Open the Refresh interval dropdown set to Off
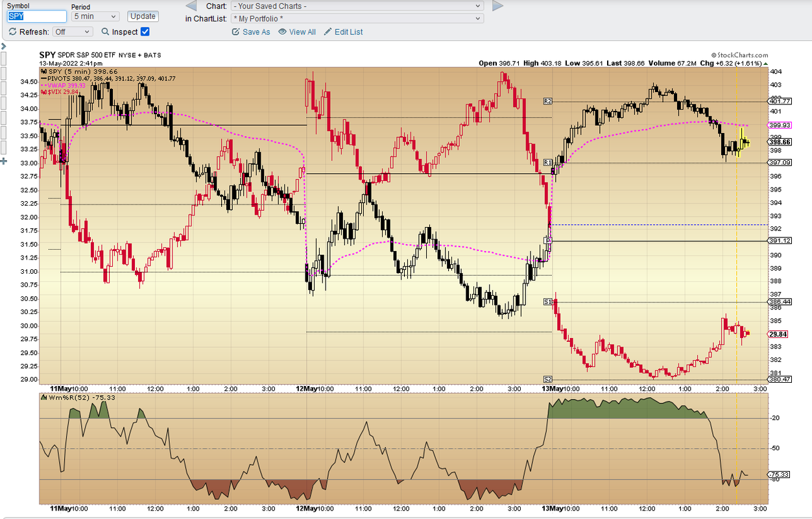 pos(73,32)
